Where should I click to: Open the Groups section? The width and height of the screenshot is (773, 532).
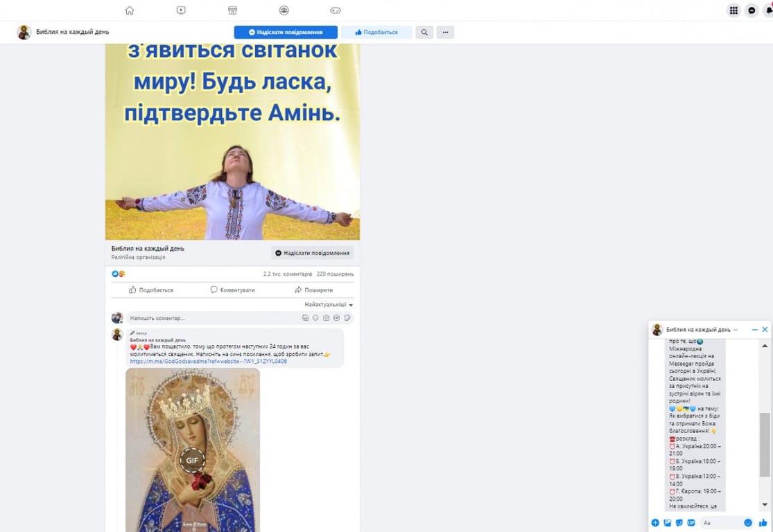283,10
